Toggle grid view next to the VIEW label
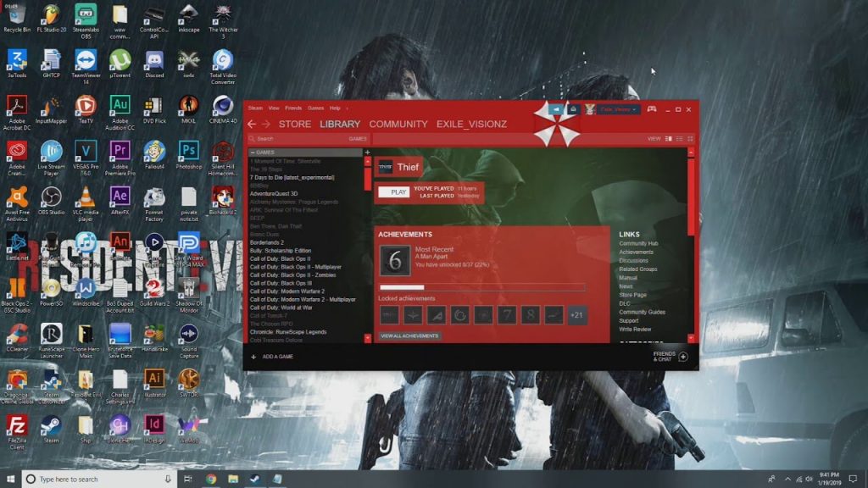 click(690, 137)
